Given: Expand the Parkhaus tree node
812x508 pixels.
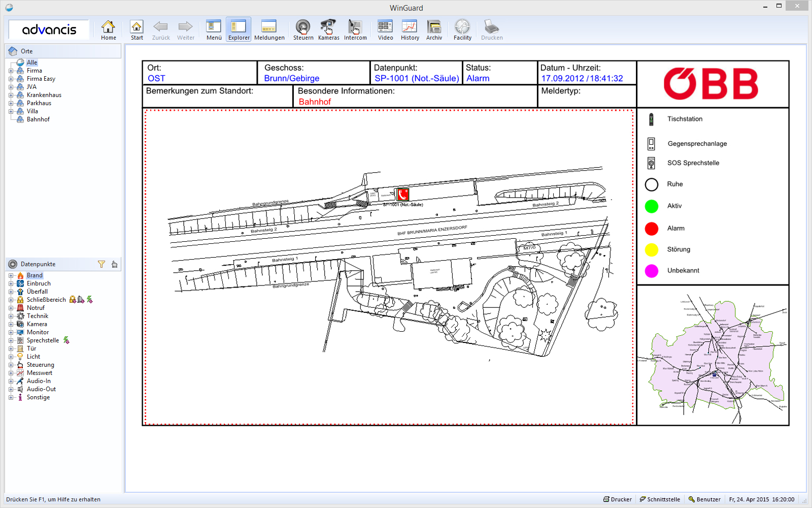Looking at the screenshot, I should [11, 103].
